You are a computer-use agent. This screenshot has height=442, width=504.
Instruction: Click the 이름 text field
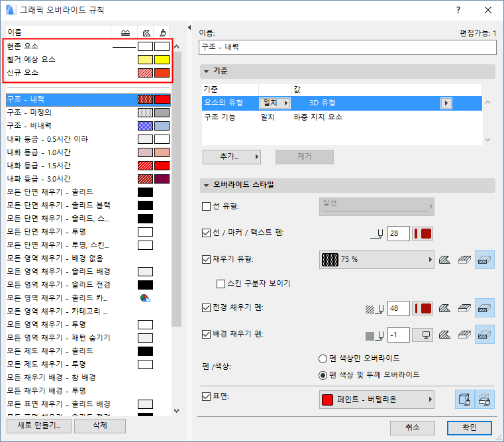tap(348, 47)
